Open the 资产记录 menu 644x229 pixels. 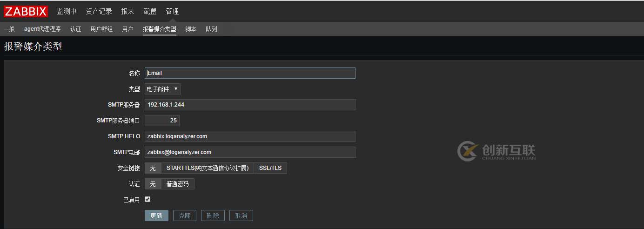coord(99,11)
